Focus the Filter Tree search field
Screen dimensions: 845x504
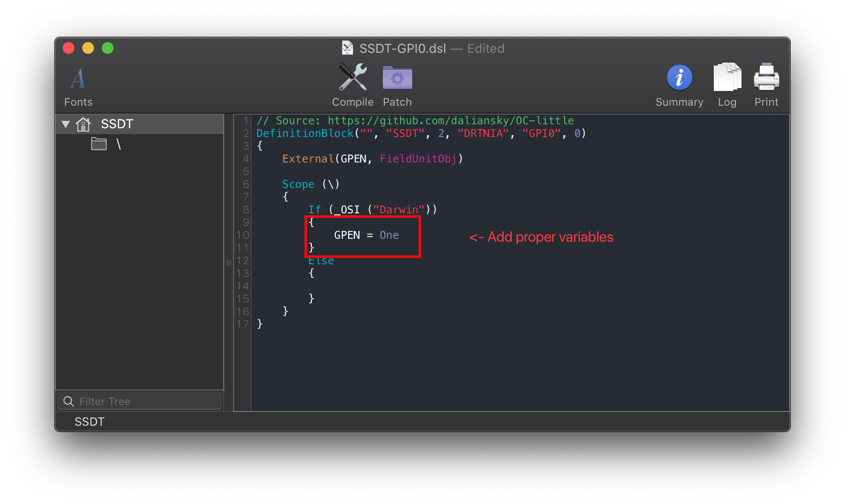tap(147, 401)
